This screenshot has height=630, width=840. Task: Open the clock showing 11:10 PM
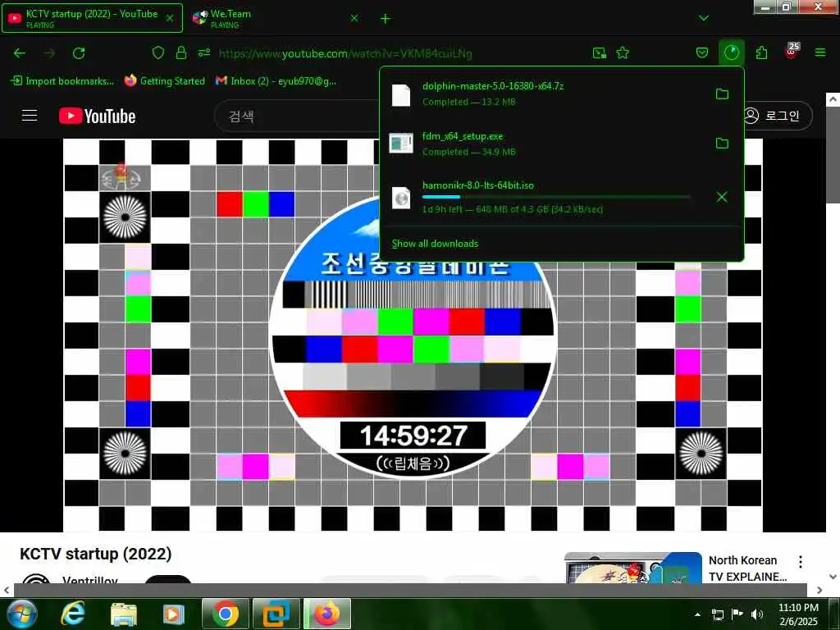click(798, 614)
